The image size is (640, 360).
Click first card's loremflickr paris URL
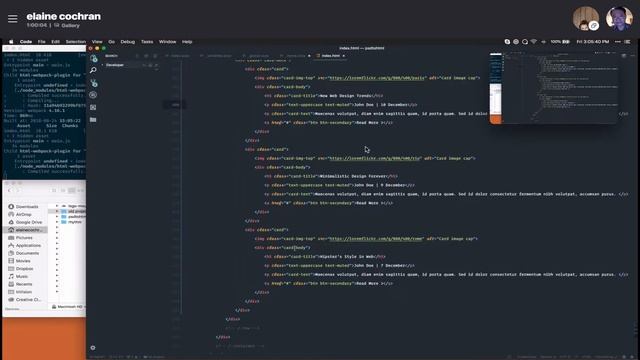(x=378, y=78)
